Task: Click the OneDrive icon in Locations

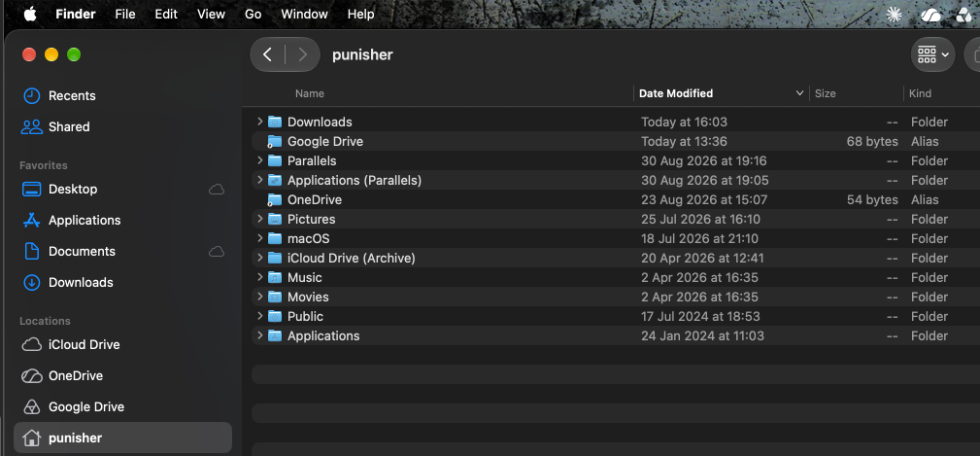Action: [x=31, y=376]
